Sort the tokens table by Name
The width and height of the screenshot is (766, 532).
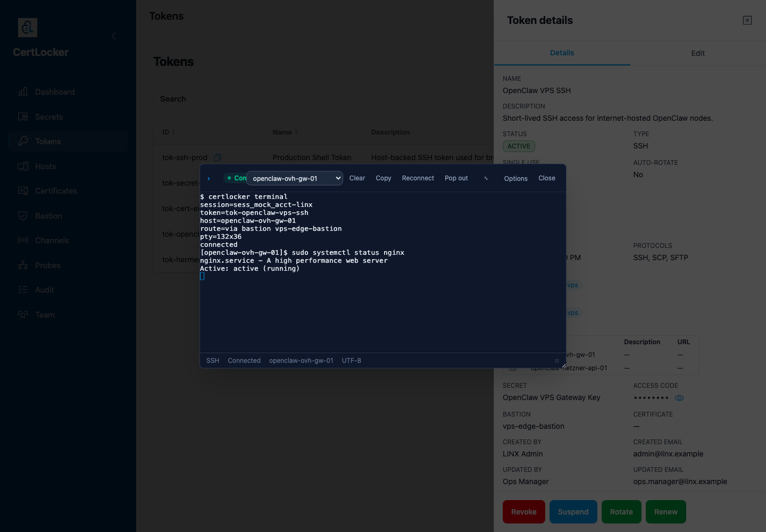coord(285,132)
